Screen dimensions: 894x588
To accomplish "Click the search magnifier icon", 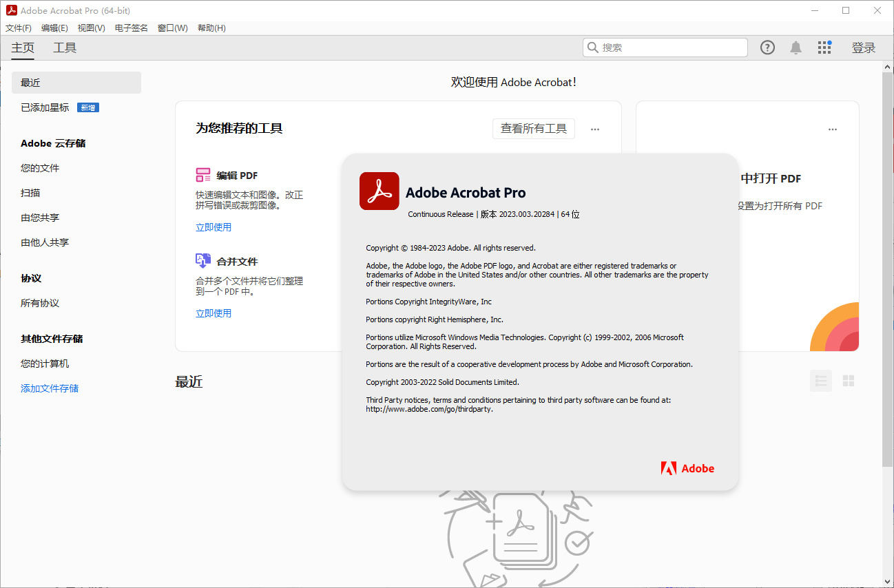I will [x=592, y=48].
